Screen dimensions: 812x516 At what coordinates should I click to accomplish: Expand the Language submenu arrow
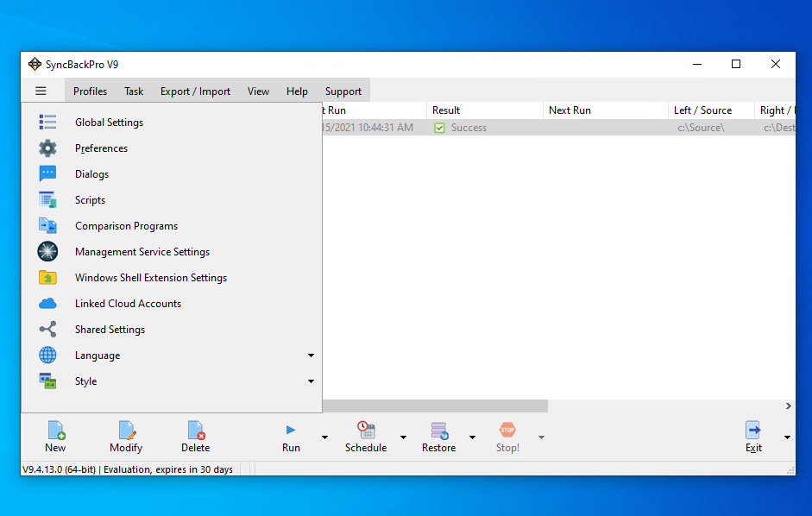(x=311, y=356)
